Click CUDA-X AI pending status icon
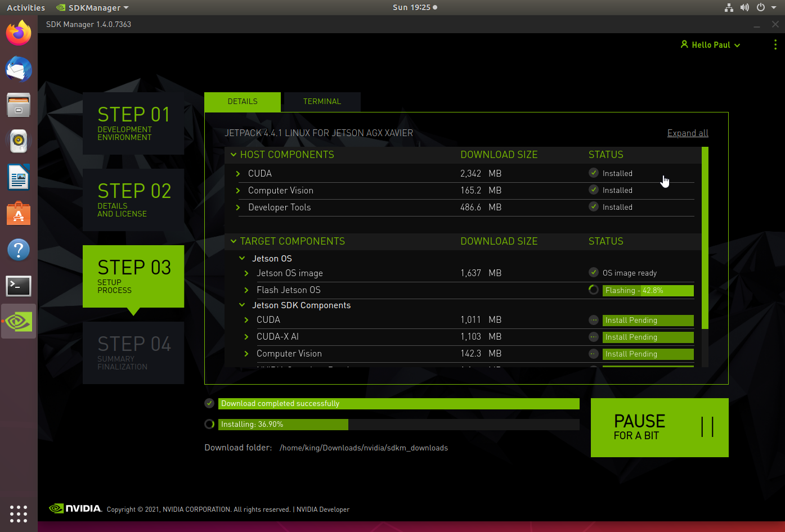The width and height of the screenshot is (785, 532). 594,337
